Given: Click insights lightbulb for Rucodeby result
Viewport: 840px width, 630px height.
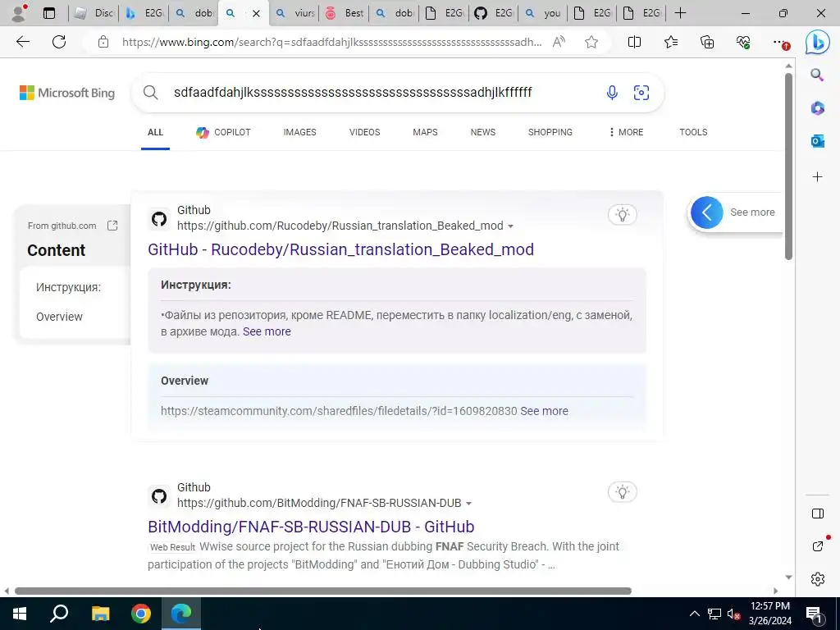Looking at the screenshot, I should pyautogui.click(x=623, y=215).
